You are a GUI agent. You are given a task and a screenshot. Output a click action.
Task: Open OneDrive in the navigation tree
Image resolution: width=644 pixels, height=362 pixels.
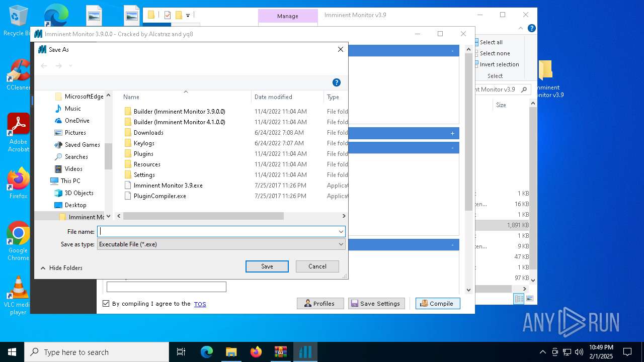coord(77,121)
